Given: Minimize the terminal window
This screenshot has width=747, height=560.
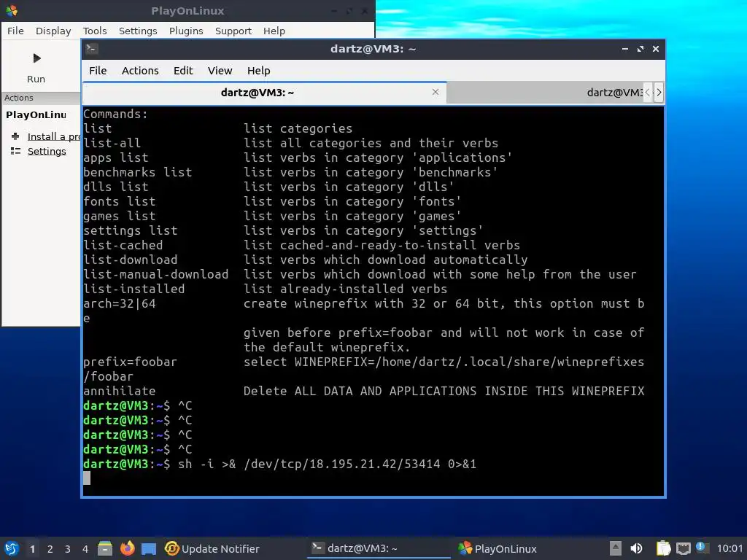Looking at the screenshot, I should pos(625,49).
